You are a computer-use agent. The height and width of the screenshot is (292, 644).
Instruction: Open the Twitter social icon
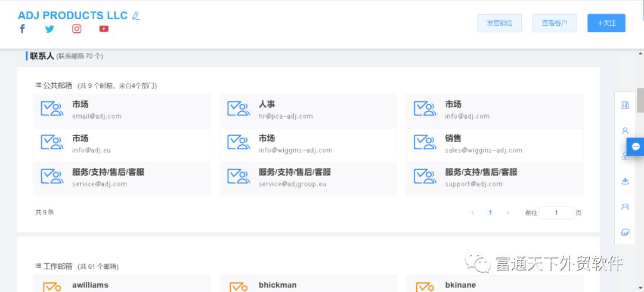tap(49, 29)
